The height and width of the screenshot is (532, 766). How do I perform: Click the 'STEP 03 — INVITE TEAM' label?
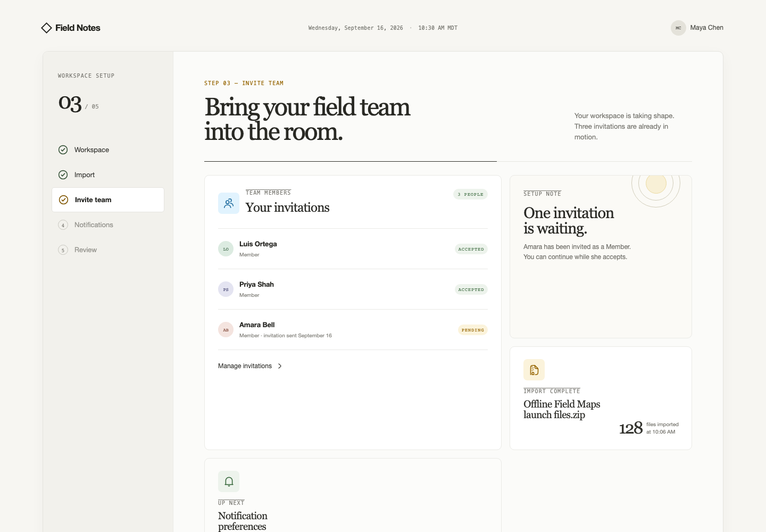click(x=244, y=83)
